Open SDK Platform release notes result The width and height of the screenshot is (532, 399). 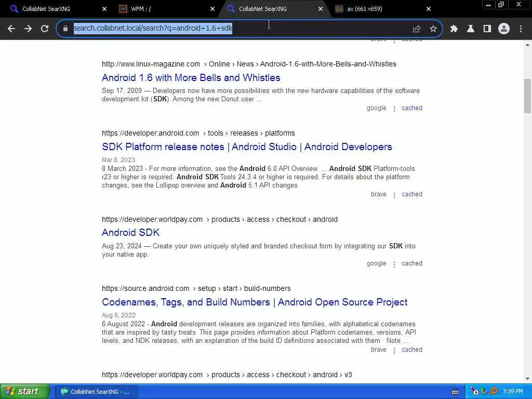coord(247,147)
